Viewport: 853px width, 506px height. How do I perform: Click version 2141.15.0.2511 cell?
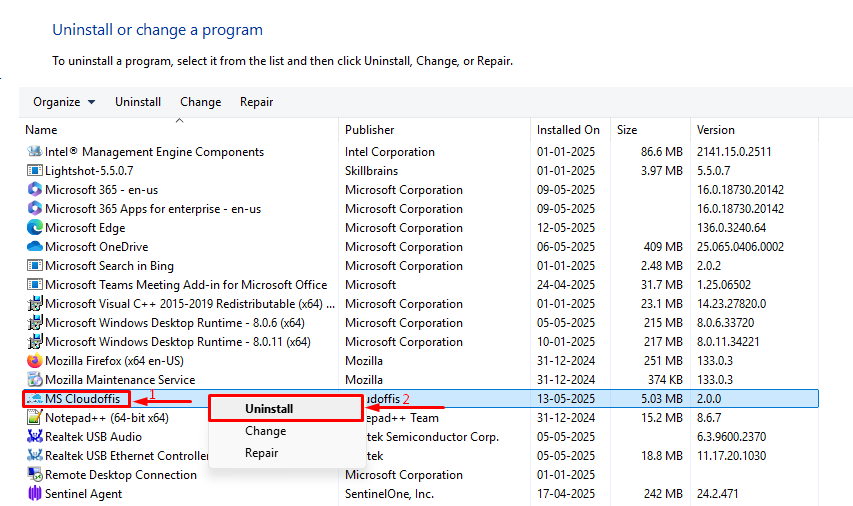click(734, 152)
